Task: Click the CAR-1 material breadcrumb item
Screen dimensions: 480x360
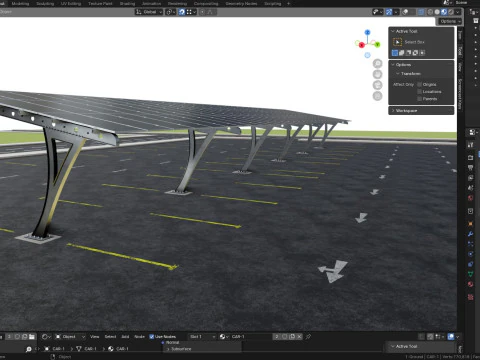Action: coord(119,349)
